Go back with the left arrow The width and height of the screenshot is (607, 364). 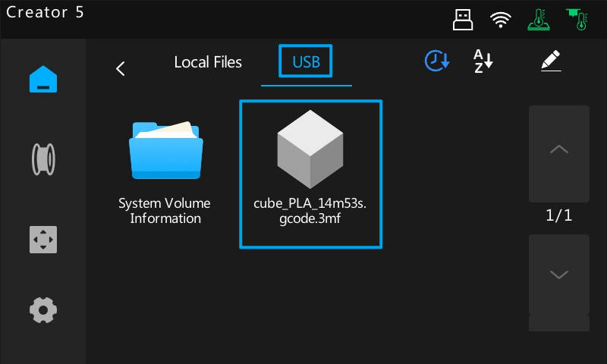click(121, 69)
